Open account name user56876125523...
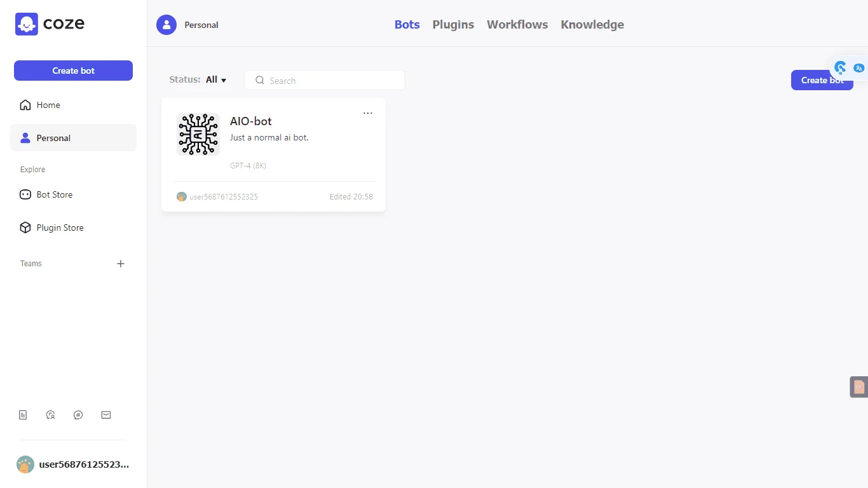This screenshot has height=488, width=868. [x=84, y=464]
